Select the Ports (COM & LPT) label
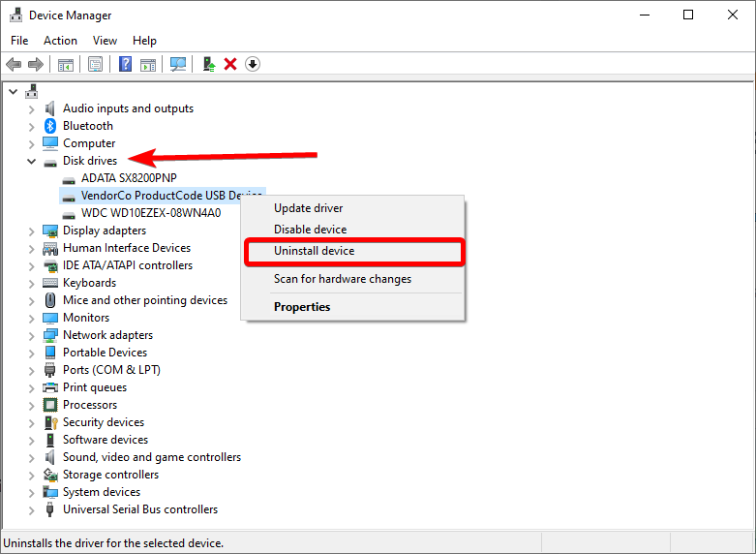Viewport: 756px width, 554px height. point(111,370)
